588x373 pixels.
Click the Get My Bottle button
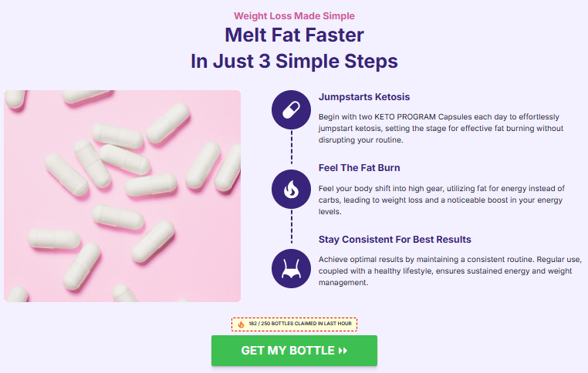[294, 351]
